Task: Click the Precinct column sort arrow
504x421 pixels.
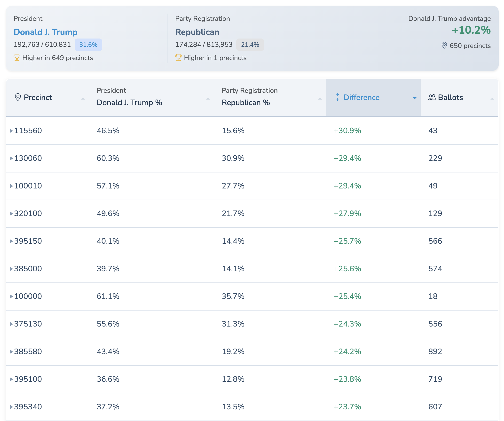Action: (83, 99)
